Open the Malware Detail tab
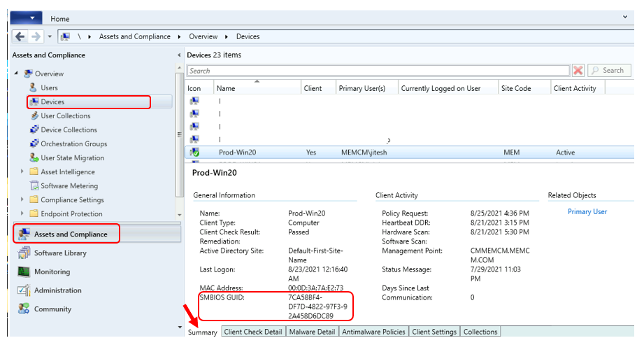This screenshot has width=644, height=338. coord(312,332)
